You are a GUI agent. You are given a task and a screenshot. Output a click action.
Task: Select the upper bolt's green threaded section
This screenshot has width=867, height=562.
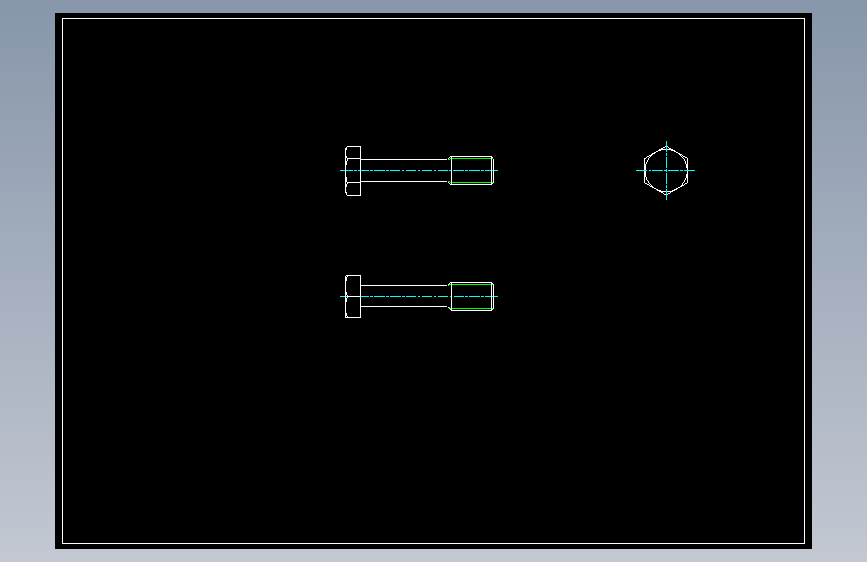click(471, 170)
